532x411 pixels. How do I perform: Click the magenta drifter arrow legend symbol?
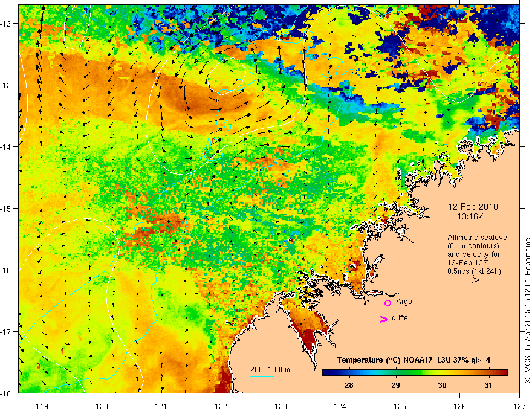coord(384,319)
